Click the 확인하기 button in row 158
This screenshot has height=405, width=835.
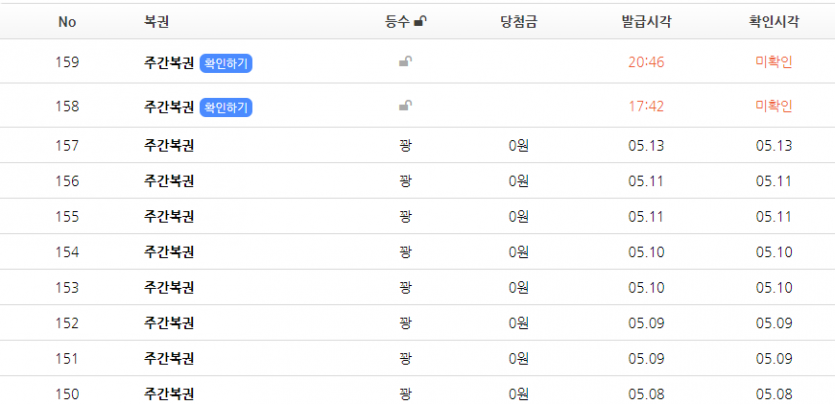(226, 108)
